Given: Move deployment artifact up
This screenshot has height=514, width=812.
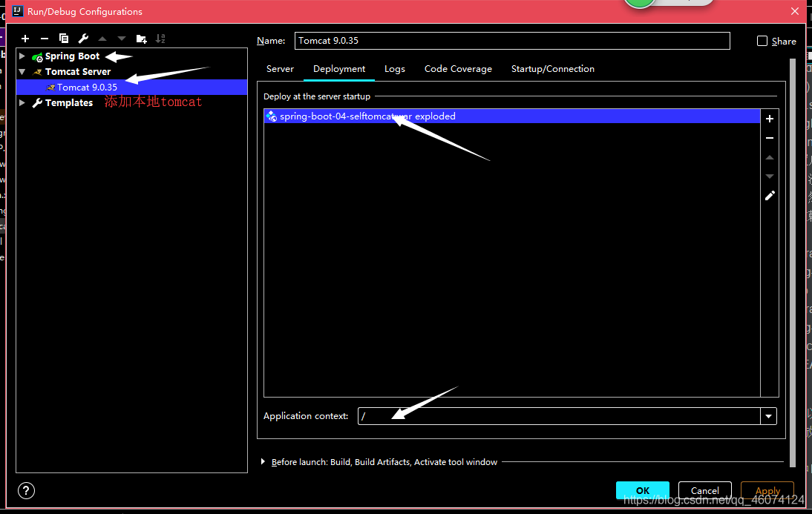Looking at the screenshot, I should click(770, 157).
